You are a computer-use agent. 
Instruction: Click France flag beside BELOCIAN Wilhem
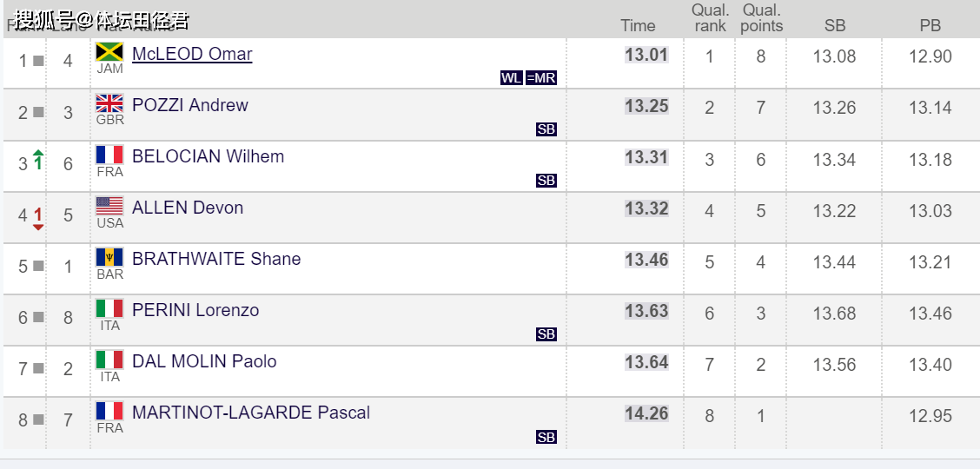click(x=109, y=155)
